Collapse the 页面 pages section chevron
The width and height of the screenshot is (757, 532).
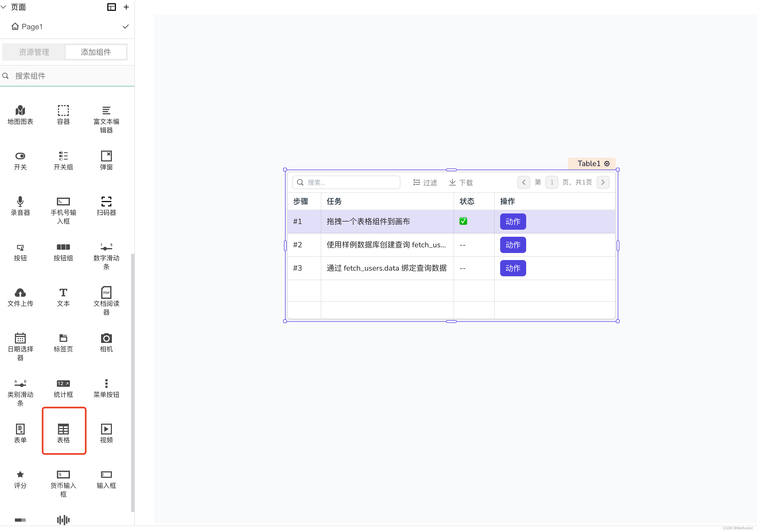click(x=4, y=7)
